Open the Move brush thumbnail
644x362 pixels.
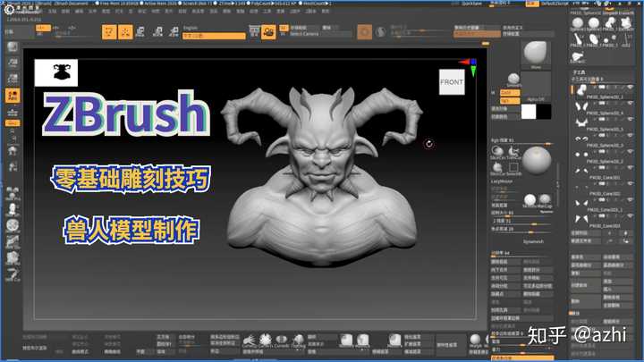pyautogui.click(x=536, y=55)
